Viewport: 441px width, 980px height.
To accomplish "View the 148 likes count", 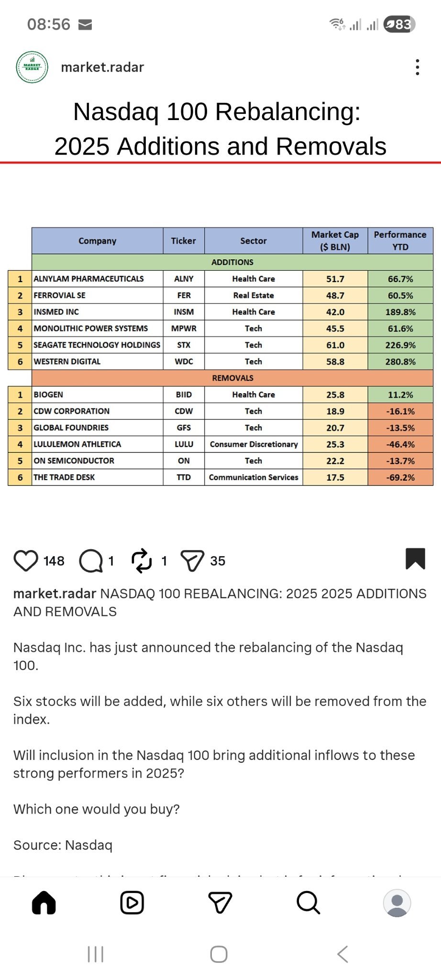I will 54,561.
